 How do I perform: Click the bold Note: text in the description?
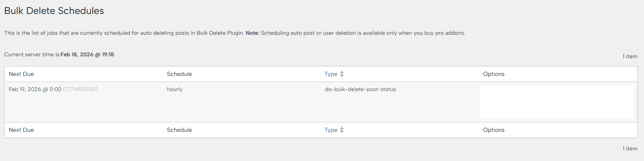pyautogui.click(x=252, y=33)
